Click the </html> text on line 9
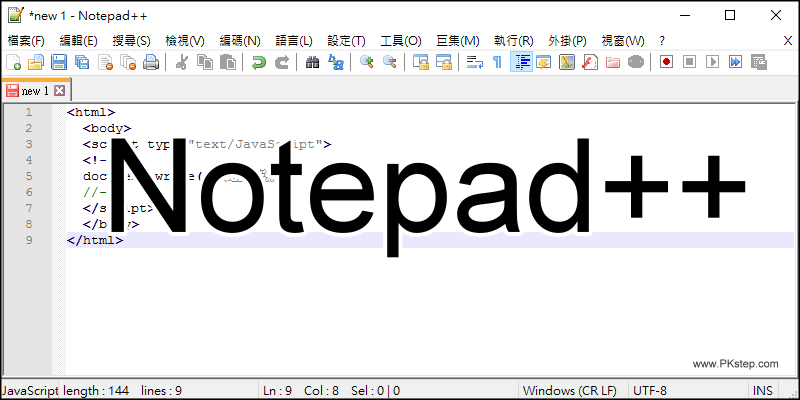800x400 pixels. point(95,240)
